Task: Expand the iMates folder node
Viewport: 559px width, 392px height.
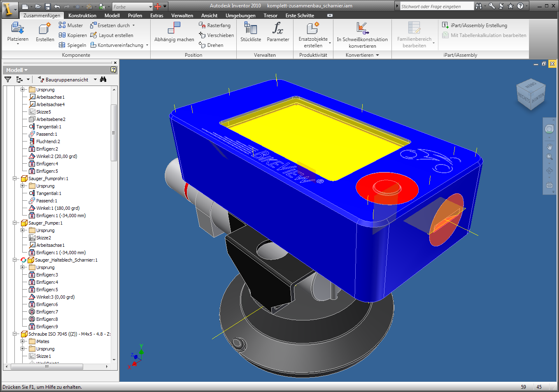Action: [23, 341]
